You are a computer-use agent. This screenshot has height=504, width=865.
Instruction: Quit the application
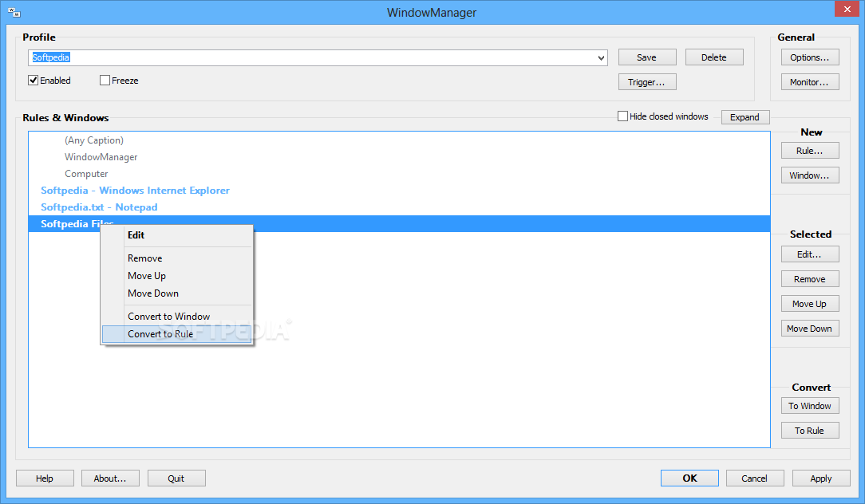click(176, 478)
